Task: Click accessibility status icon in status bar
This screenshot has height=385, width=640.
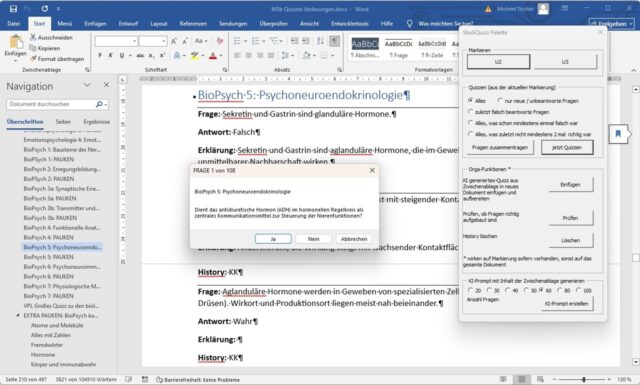Action: pyautogui.click(x=160, y=380)
